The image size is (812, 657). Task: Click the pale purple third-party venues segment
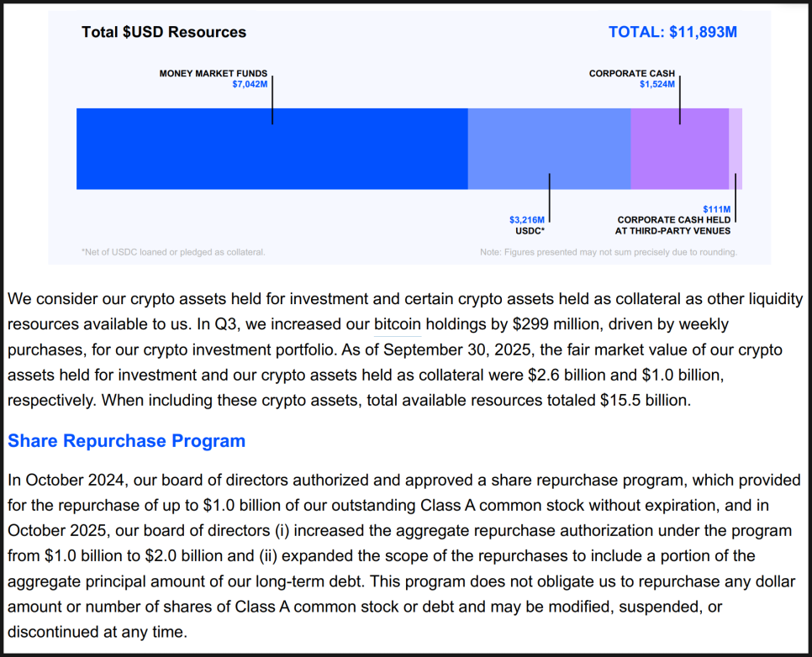click(x=736, y=149)
